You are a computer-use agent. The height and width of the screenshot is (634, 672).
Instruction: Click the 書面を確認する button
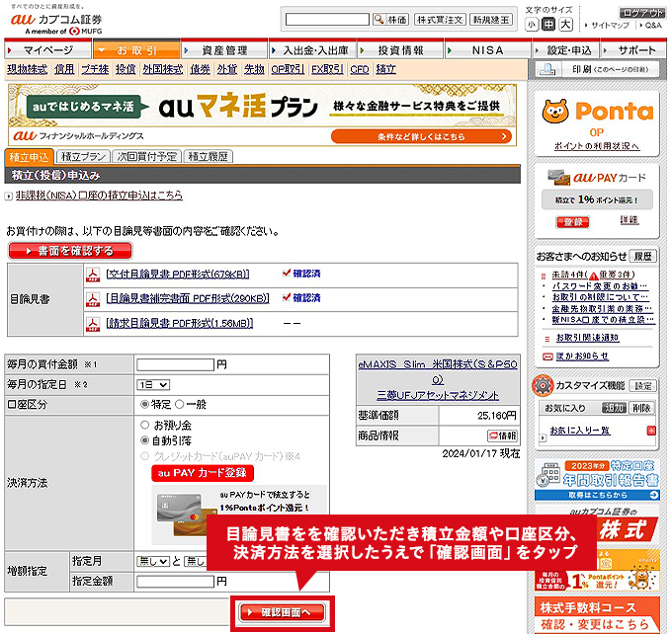click(x=70, y=251)
